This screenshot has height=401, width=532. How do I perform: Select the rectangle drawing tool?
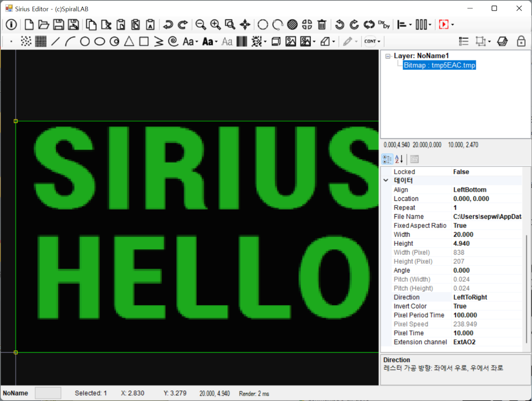(x=144, y=41)
